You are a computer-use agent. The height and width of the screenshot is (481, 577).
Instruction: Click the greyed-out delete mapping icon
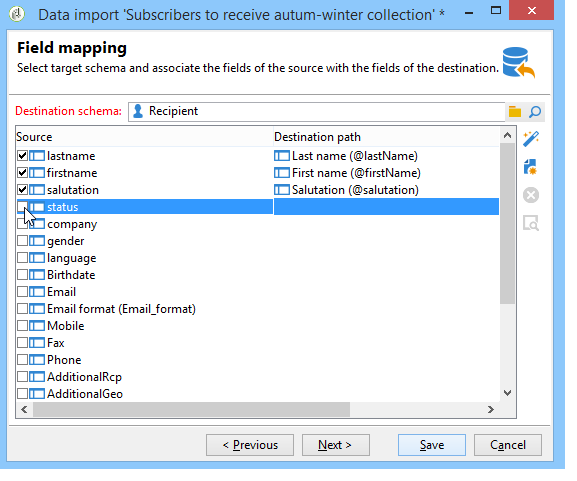pyautogui.click(x=531, y=195)
